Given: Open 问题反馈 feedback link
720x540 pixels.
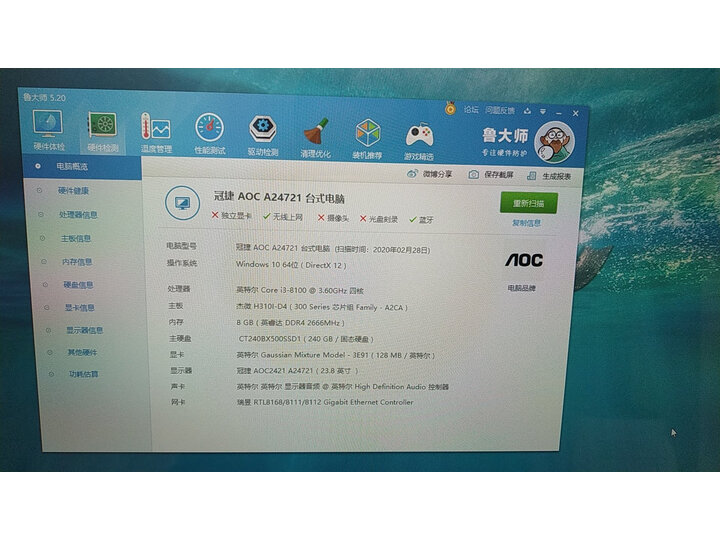Looking at the screenshot, I should click(x=500, y=110).
